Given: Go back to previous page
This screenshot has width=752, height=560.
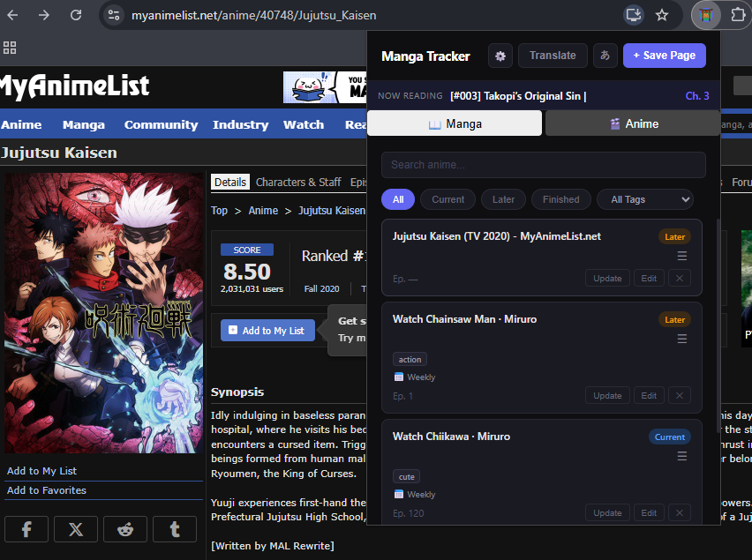Looking at the screenshot, I should point(12,15).
